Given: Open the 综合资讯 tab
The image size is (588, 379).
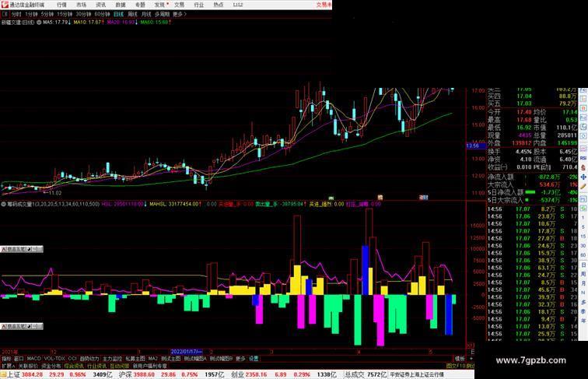Looking at the screenshot, I should 74,366.
